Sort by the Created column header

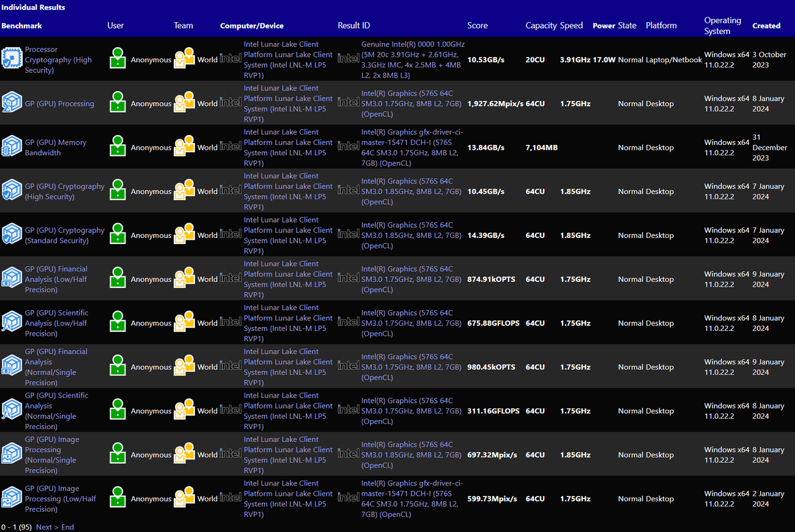tap(766, 26)
